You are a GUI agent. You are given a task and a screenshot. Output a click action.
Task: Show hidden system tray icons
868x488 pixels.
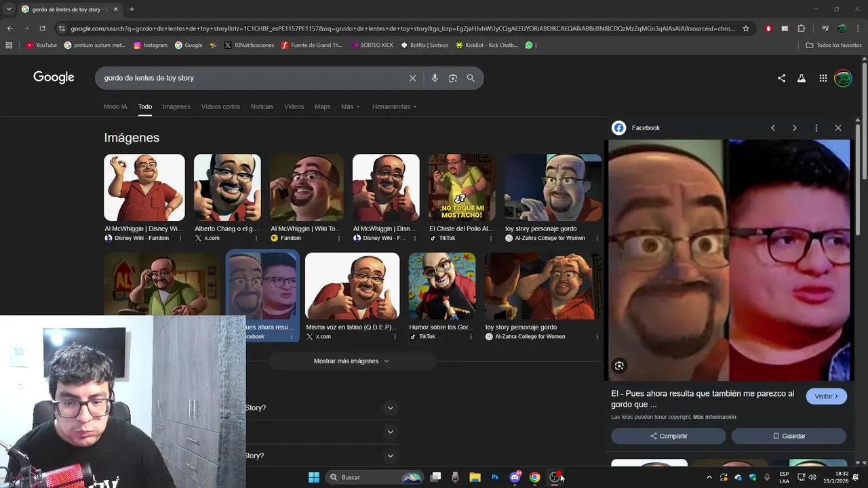click(709, 477)
